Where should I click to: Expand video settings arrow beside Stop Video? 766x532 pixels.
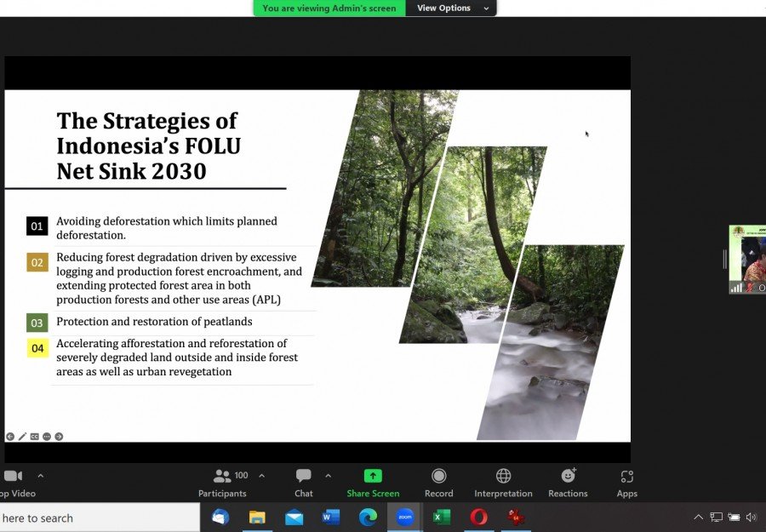[x=40, y=476]
